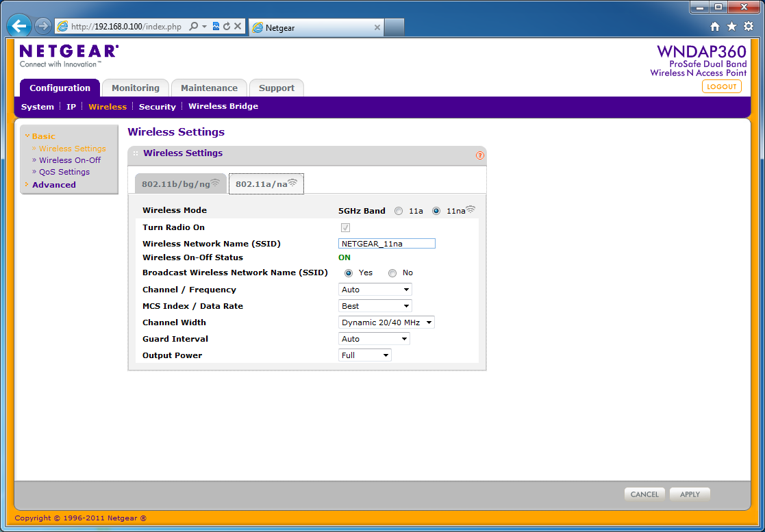Close the Netgear browser tab
Viewport: 765px width, 532px height.
click(377, 28)
